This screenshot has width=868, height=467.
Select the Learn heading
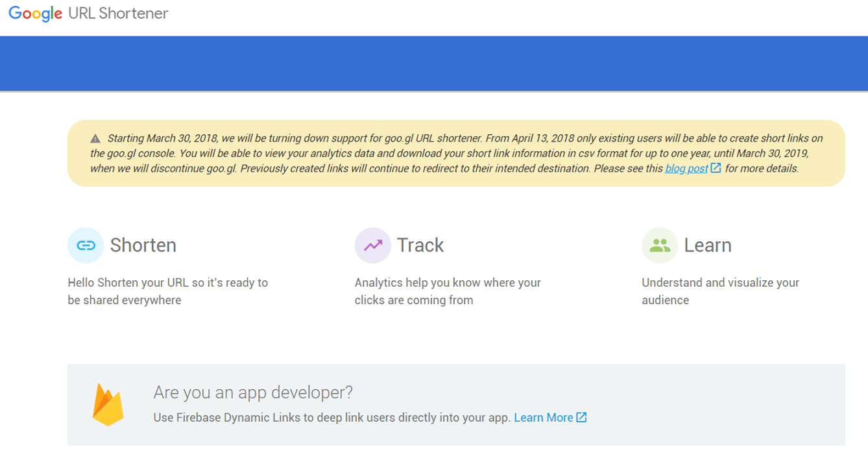point(707,245)
